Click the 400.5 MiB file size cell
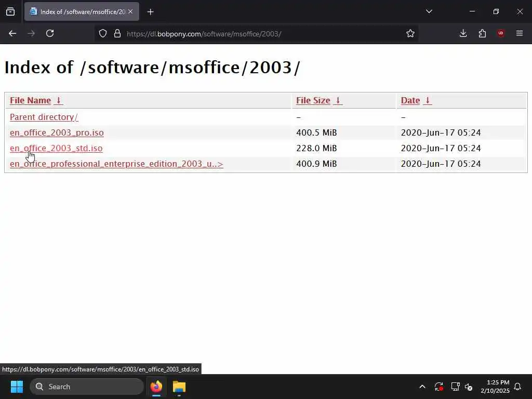The width and height of the screenshot is (532, 399). (x=316, y=132)
